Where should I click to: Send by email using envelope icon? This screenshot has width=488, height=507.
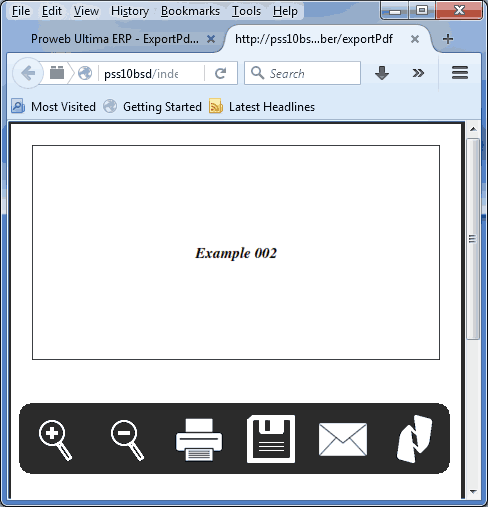pos(343,439)
